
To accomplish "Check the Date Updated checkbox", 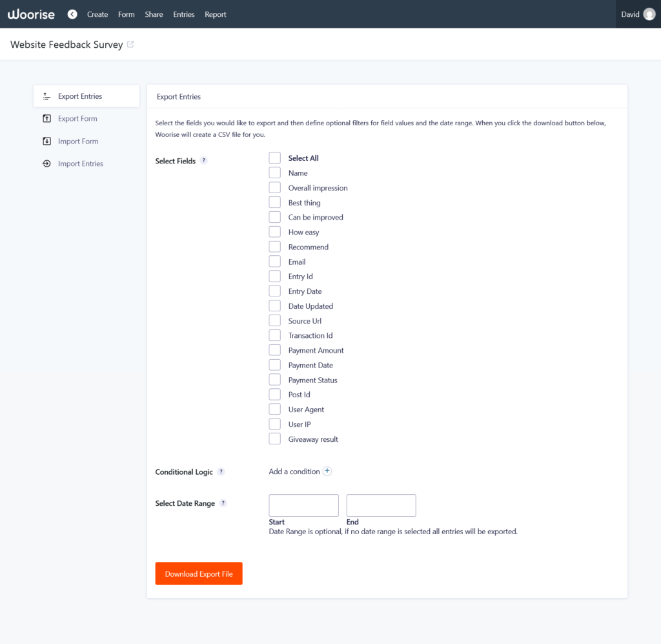I will [x=275, y=306].
